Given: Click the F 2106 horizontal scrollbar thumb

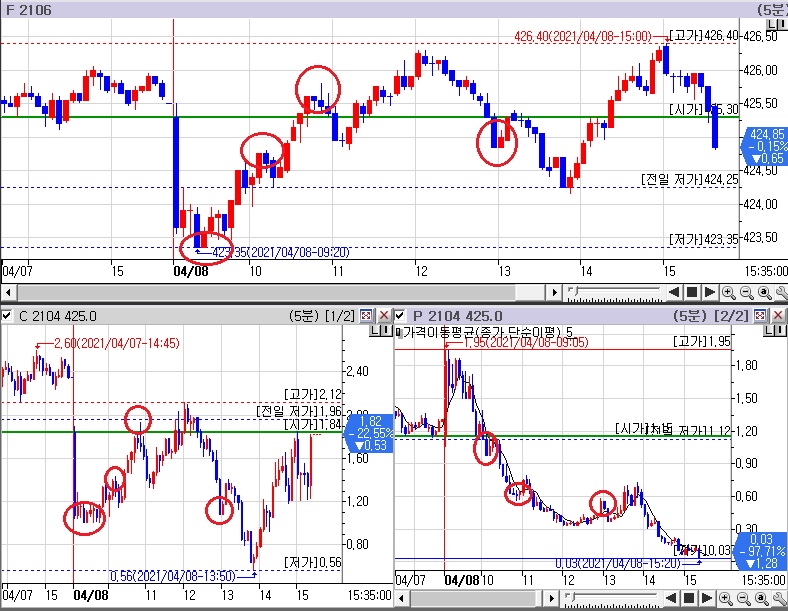Looking at the screenshot, I should (266, 292).
